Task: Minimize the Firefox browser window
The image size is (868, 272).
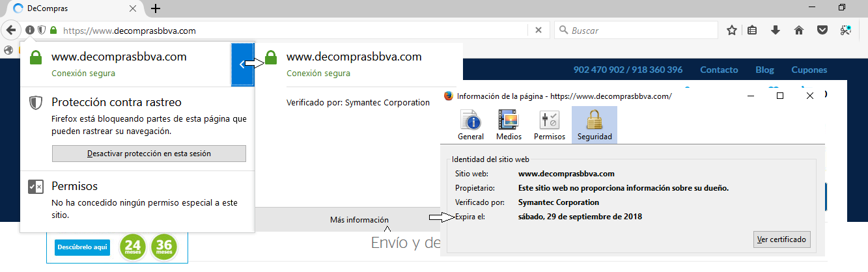Action: pyautogui.click(x=813, y=8)
